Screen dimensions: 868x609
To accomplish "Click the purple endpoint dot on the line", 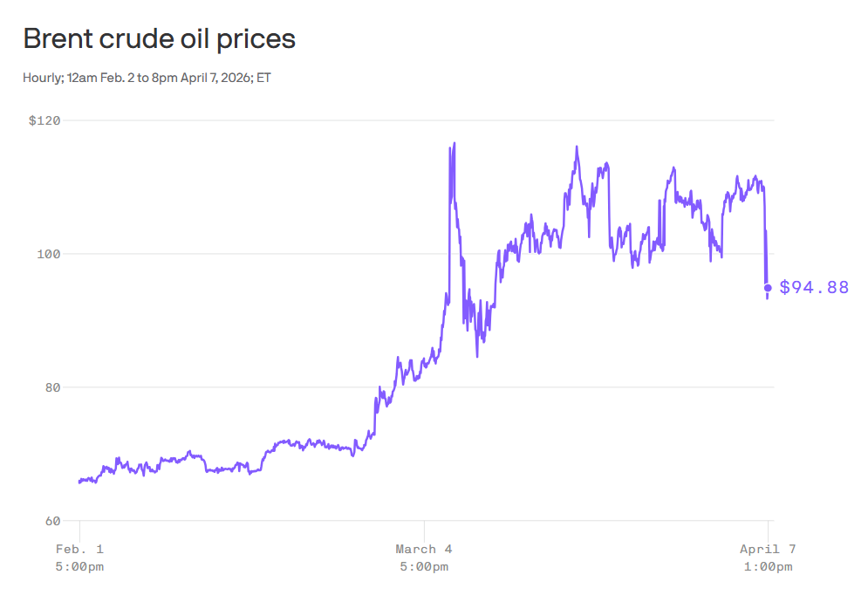I will (x=768, y=288).
